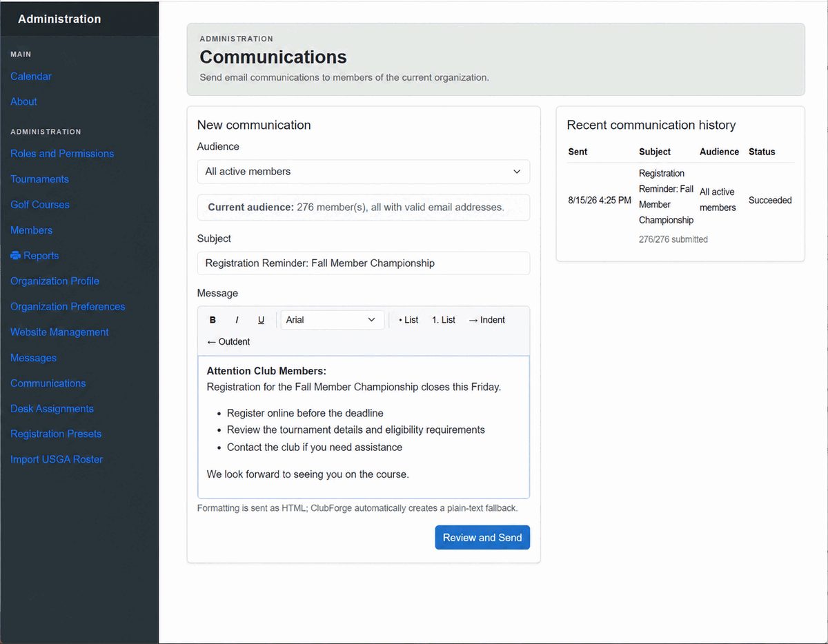Click the Current audience info box
The image size is (828, 644).
point(364,207)
